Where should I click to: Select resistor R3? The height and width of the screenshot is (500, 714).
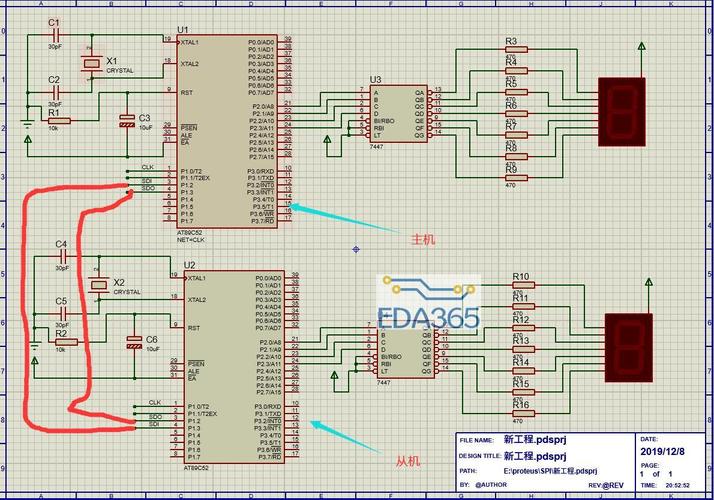(516, 49)
